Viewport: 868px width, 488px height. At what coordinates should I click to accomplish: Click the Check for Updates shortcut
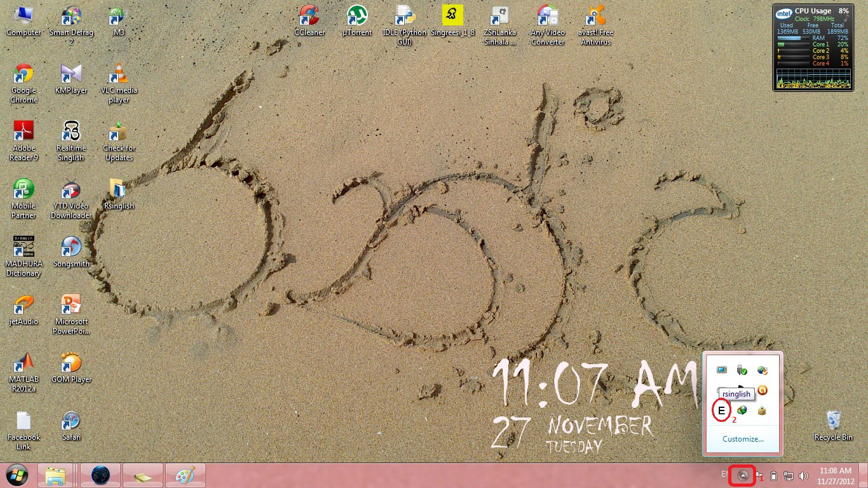click(x=119, y=142)
